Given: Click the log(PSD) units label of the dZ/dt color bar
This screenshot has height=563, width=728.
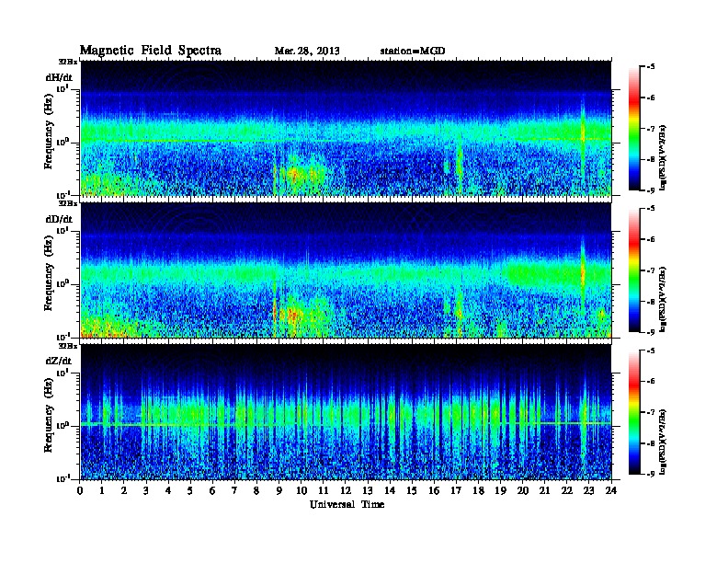Looking at the screenshot, I should coord(663,442).
